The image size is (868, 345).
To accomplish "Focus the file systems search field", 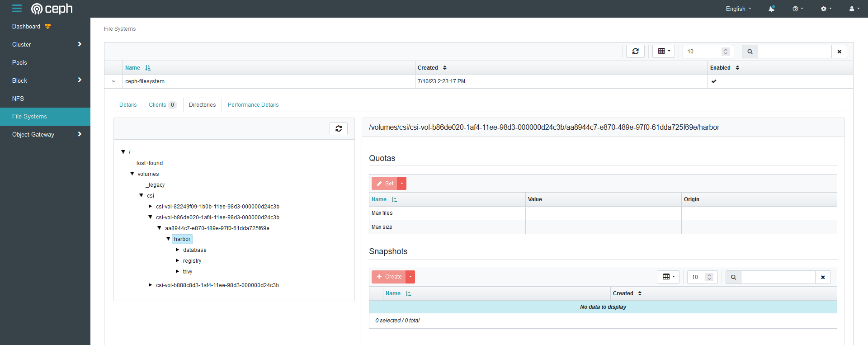I will pyautogui.click(x=795, y=52).
